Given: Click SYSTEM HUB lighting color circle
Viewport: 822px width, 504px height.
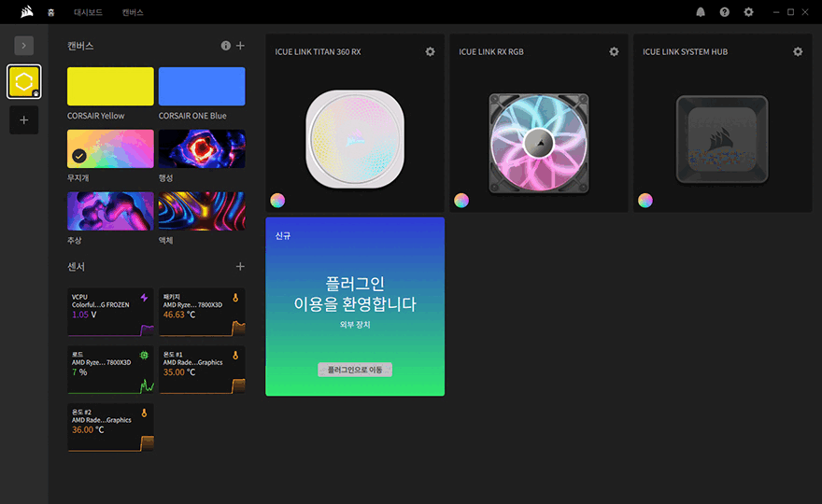Looking at the screenshot, I should tap(645, 200).
